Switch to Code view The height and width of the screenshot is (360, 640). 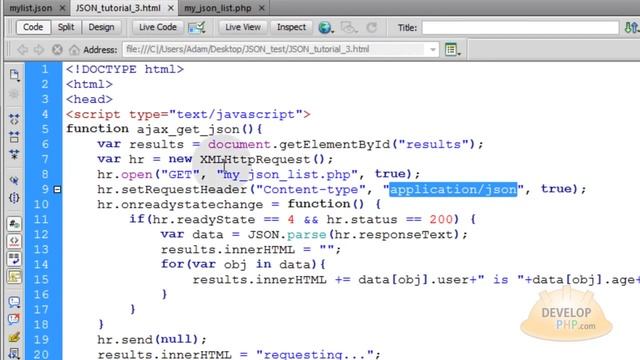click(33, 27)
